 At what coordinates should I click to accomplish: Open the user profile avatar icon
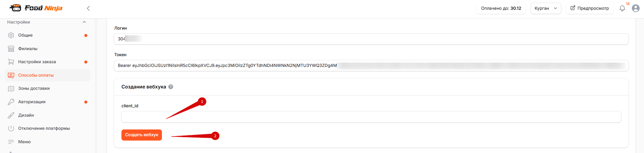(x=636, y=8)
